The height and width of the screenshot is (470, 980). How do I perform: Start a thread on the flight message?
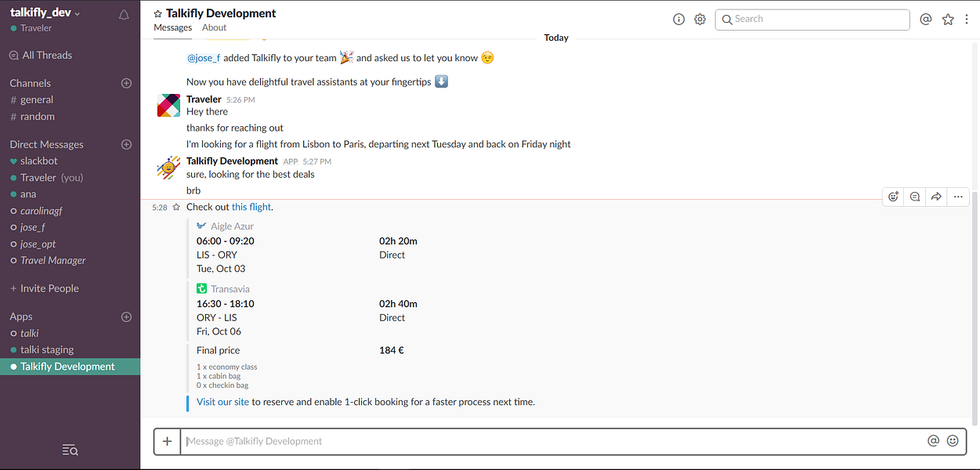[x=914, y=197]
